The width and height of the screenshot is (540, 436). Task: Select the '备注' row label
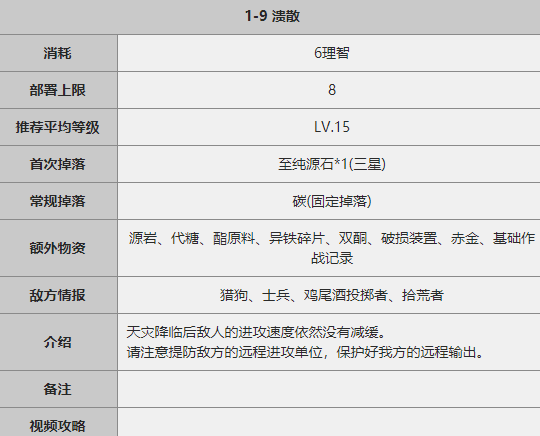[x=58, y=389]
